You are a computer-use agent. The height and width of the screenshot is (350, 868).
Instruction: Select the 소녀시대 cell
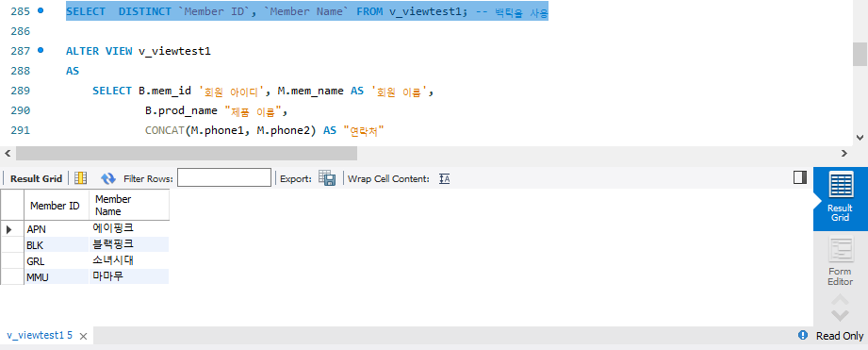coord(129,260)
